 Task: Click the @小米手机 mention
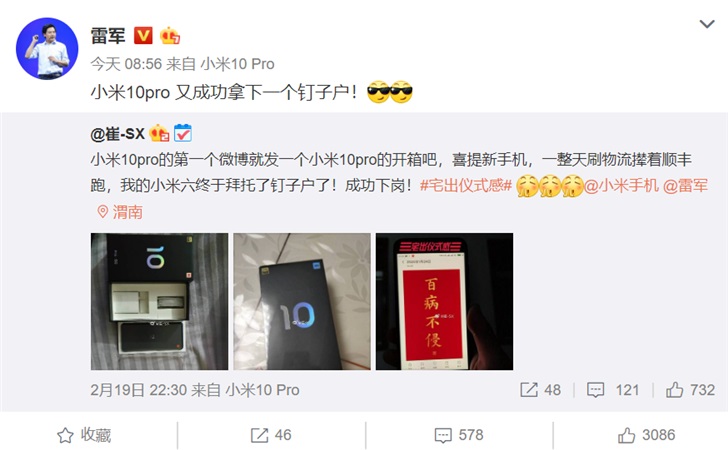point(621,185)
